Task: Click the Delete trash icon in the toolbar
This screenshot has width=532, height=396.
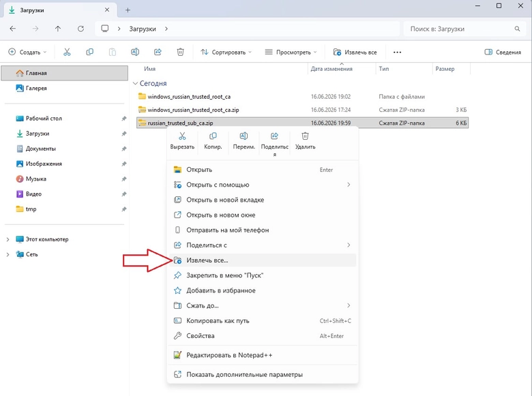Action: click(181, 52)
